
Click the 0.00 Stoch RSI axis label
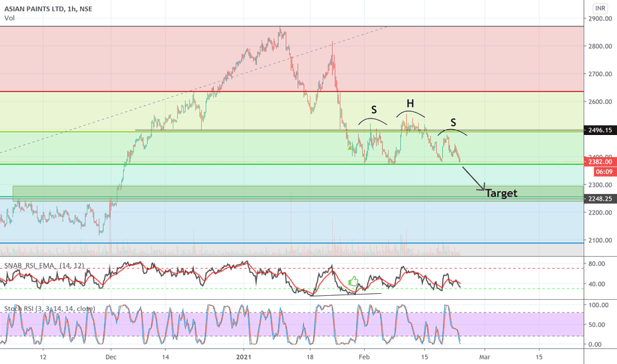tap(595, 344)
